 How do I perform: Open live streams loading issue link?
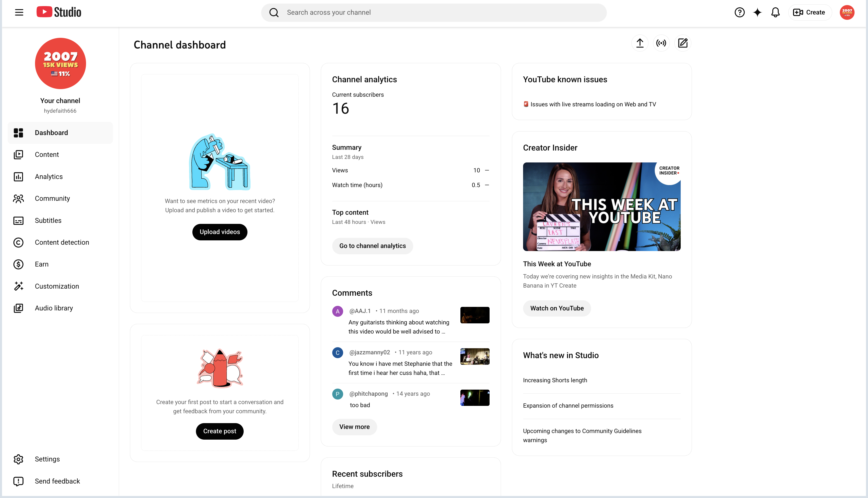590,104
